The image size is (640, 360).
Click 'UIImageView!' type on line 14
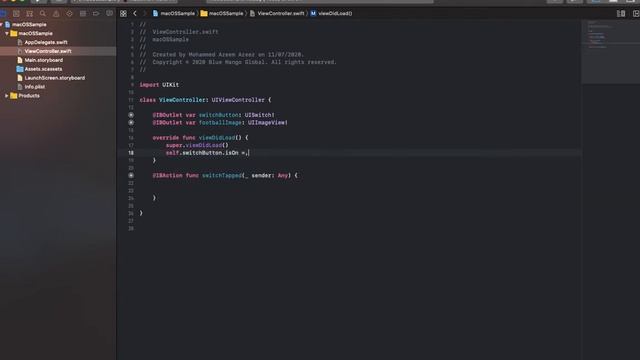[268, 122]
